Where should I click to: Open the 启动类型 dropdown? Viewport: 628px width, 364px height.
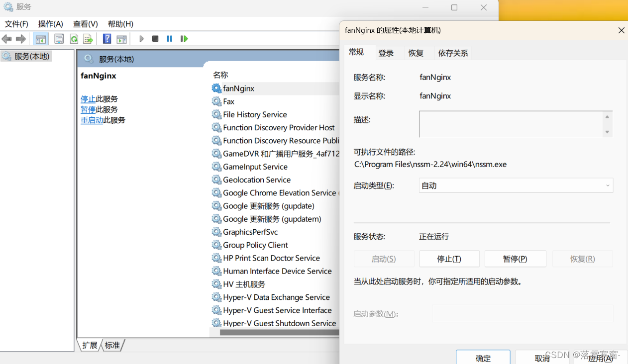tap(516, 185)
